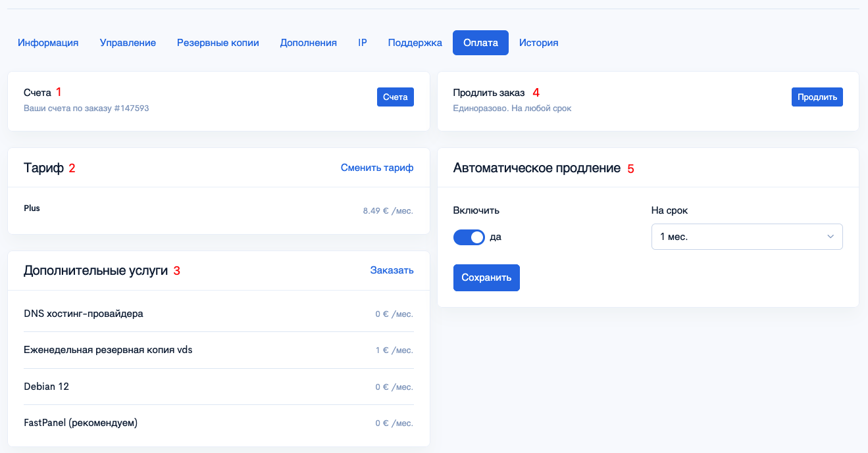Image resolution: width=868 pixels, height=453 pixels.
Task: Open the На срок dropdown showing 1 мес.
Action: [747, 237]
